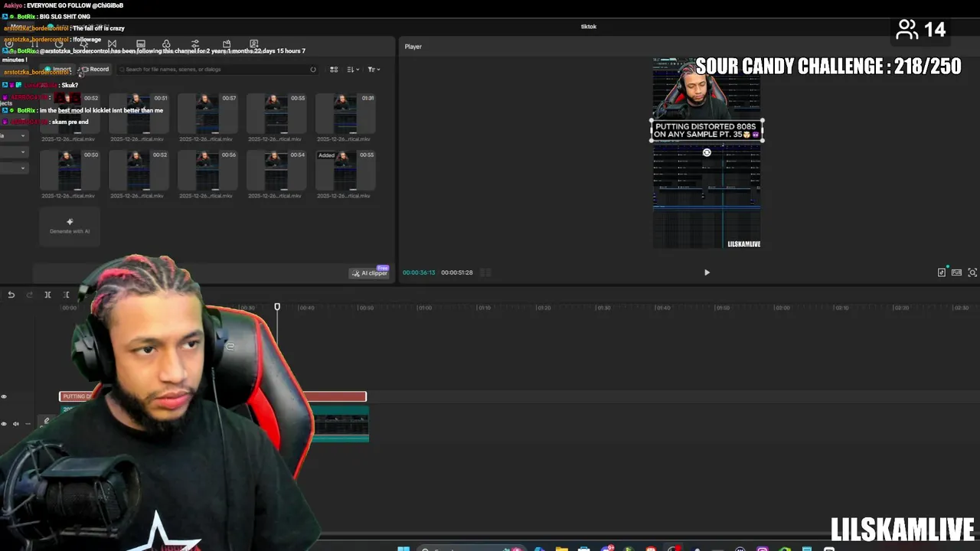Click total duration 00:00:51:28

pyautogui.click(x=456, y=272)
